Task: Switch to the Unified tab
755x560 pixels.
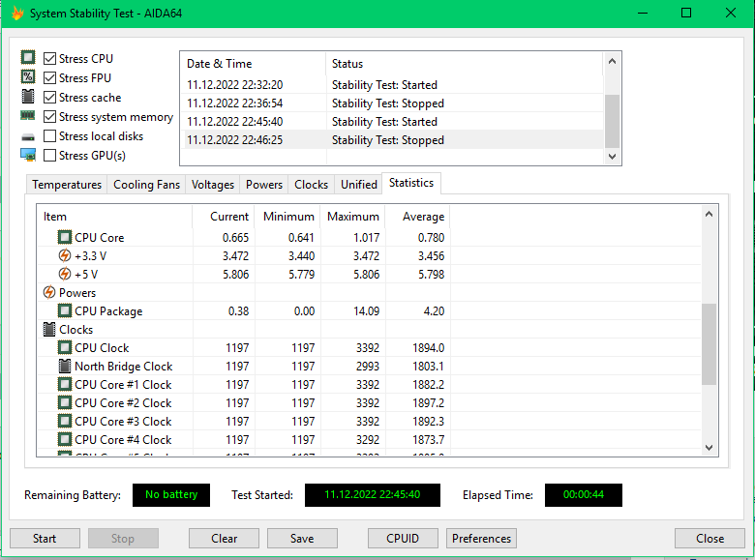Action: click(359, 185)
